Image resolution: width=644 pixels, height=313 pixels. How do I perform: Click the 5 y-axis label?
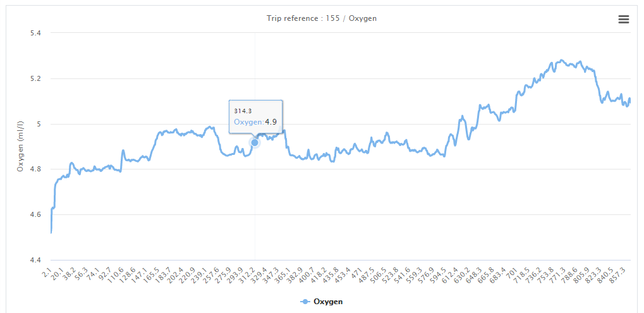(40, 124)
